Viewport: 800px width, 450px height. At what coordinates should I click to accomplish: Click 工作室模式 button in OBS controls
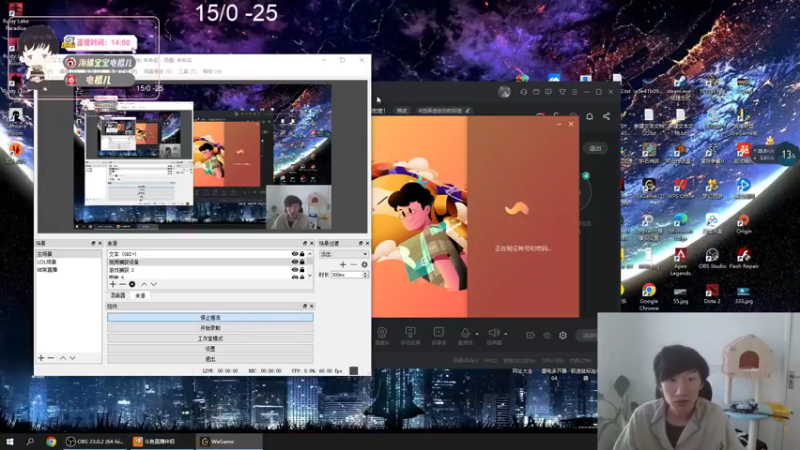(210, 338)
